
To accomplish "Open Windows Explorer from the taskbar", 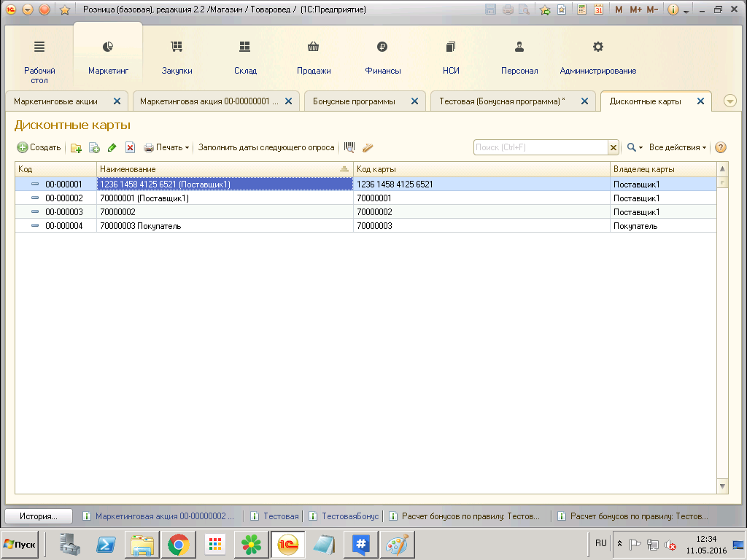I will click(x=142, y=545).
